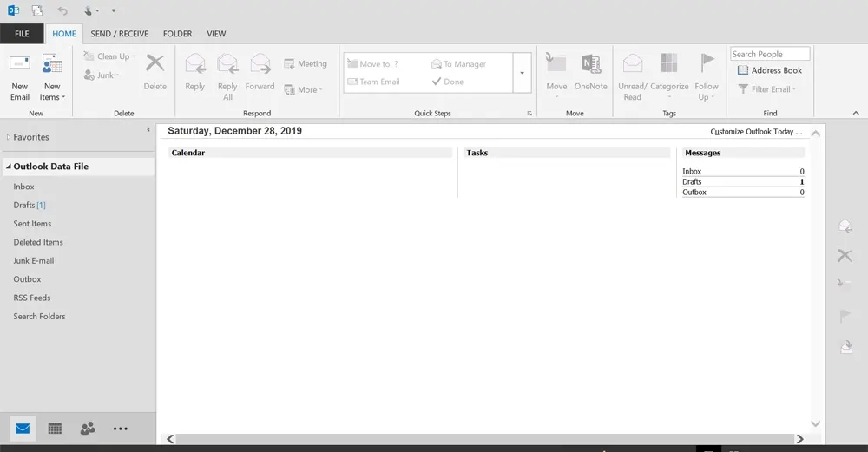Expand the Quick Steps gallery

pos(522,73)
